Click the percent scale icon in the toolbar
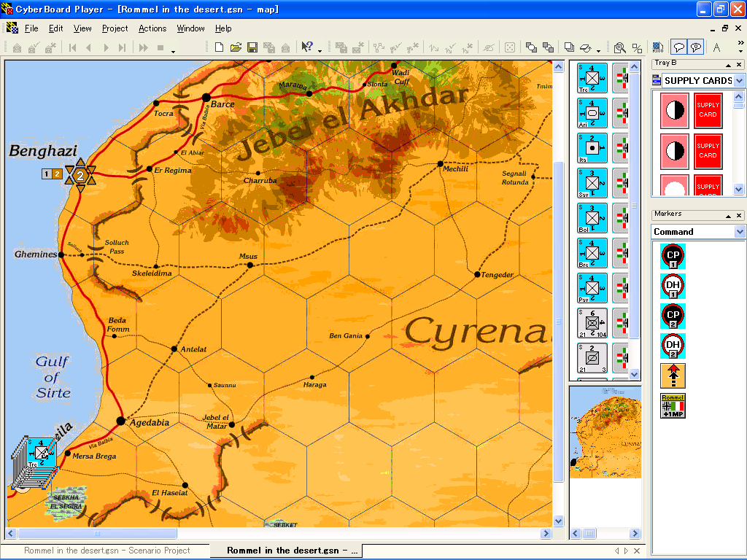Image resolution: width=747 pixels, height=560 pixels. click(x=637, y=47)
